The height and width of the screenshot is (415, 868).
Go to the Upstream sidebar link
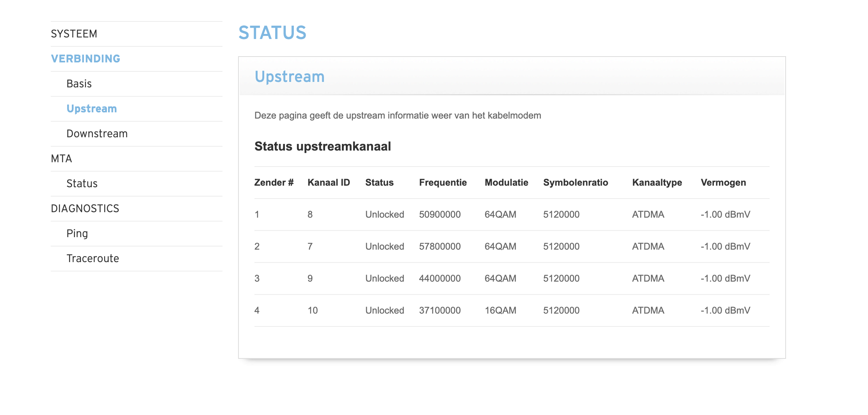pos(92,109)
